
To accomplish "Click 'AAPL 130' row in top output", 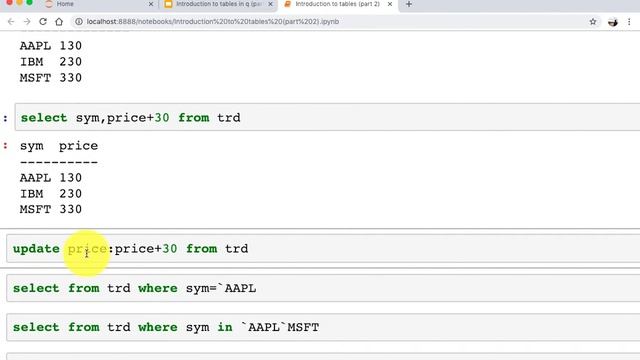I will [x=51, y=46].
